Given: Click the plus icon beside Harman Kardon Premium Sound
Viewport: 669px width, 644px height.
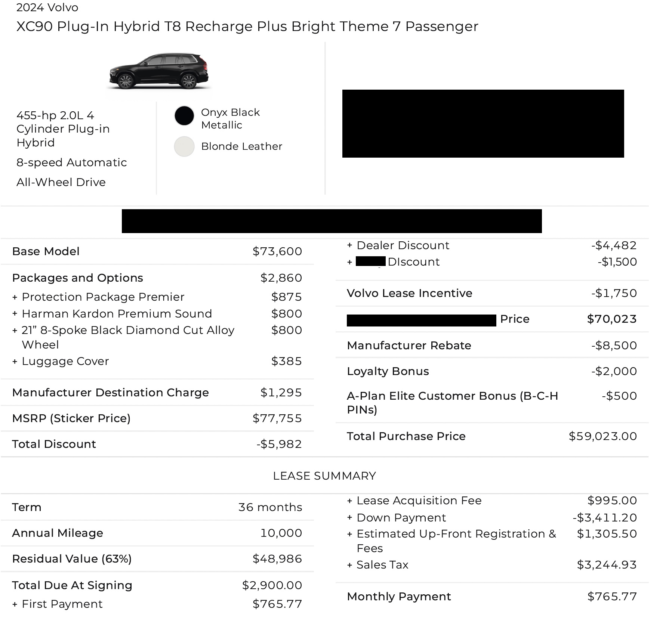Looking at the screenshot, I should click(15, 314).
